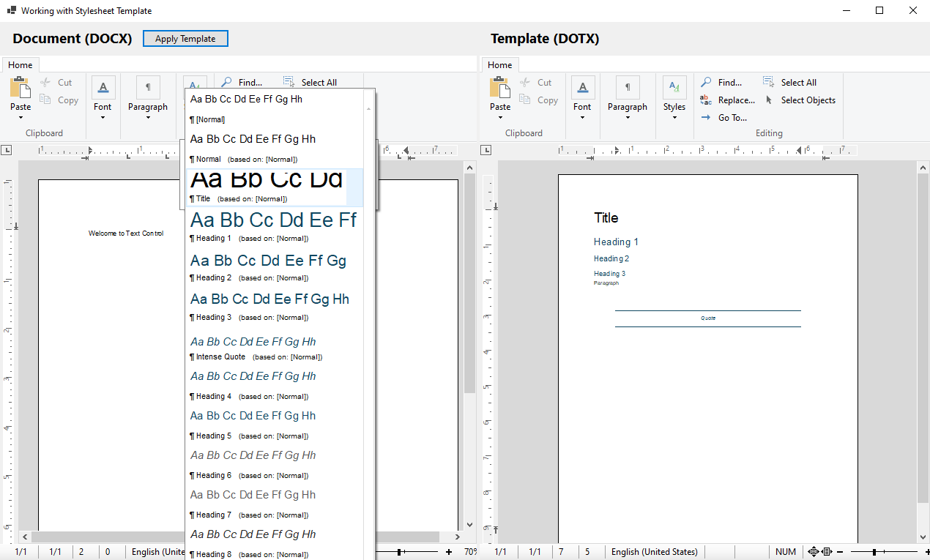The height and width of the screenshot is (560, 930).
Task: Open Paragraph icon in Template ribbon
Action: pos(628,88)
